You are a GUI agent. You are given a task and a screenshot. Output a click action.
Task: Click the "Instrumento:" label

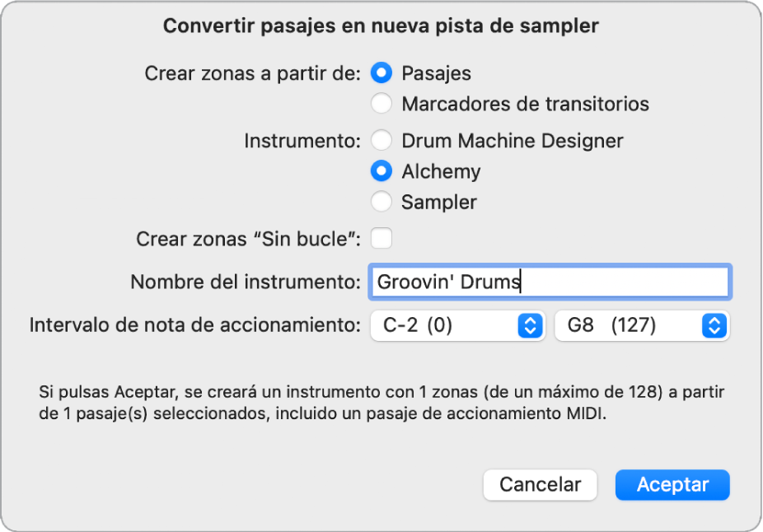click(x=302, y=141)
